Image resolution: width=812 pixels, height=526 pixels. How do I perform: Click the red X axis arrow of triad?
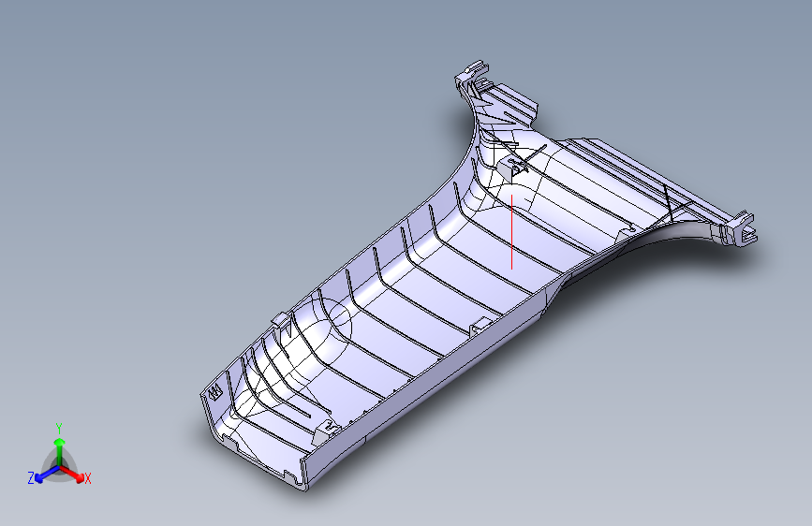(x=72, y=474)
